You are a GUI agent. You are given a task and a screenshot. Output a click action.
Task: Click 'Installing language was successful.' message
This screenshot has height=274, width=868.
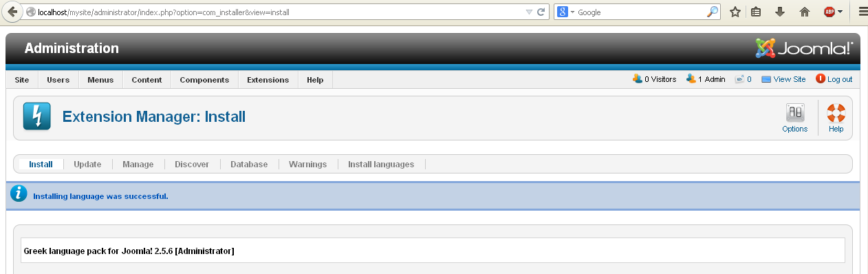click(x=100, y=196)
